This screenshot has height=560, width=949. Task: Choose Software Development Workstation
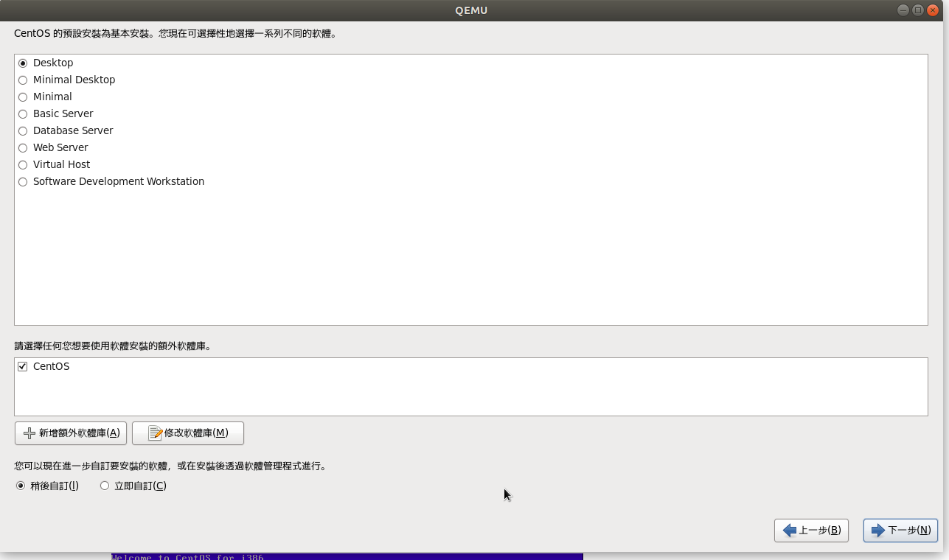click(x=23, y=182)
